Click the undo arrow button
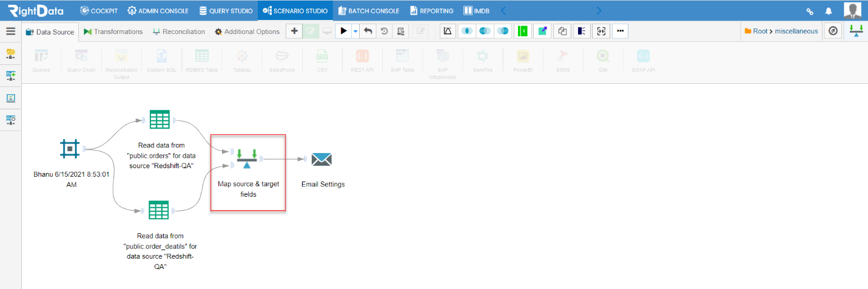Screen dimensions: 868x289 [x=368, y=31]
